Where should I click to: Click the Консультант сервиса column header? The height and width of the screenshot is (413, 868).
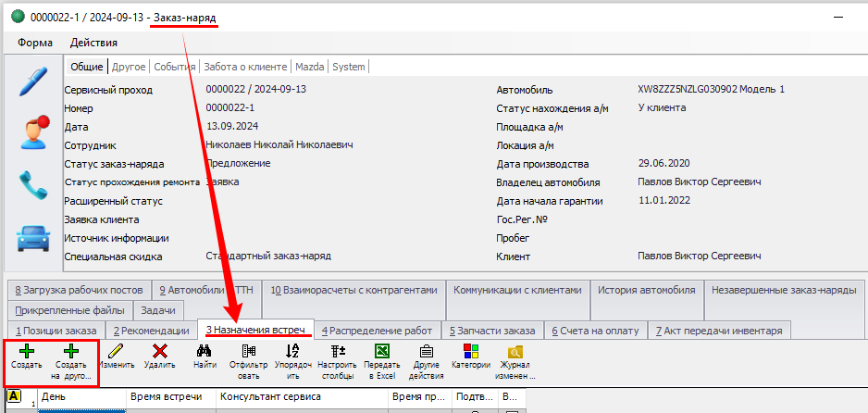(269, 396)
